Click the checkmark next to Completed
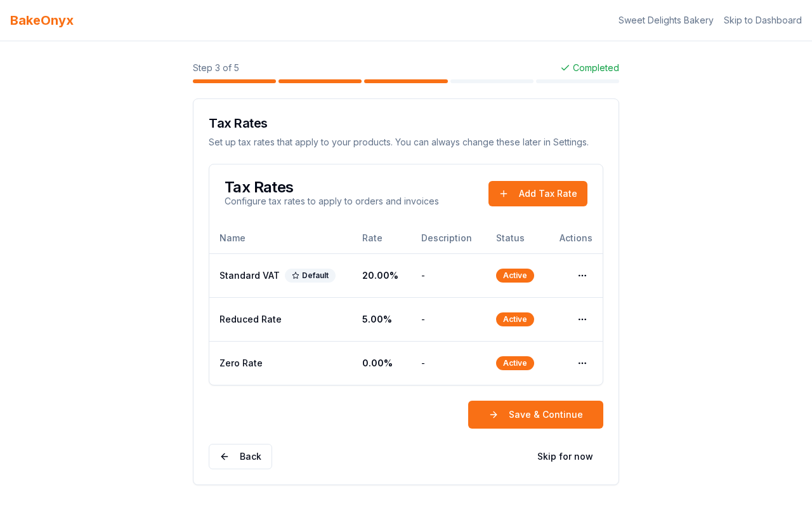The width and height of the screenshot is (812, 508). tap(564, 67)
